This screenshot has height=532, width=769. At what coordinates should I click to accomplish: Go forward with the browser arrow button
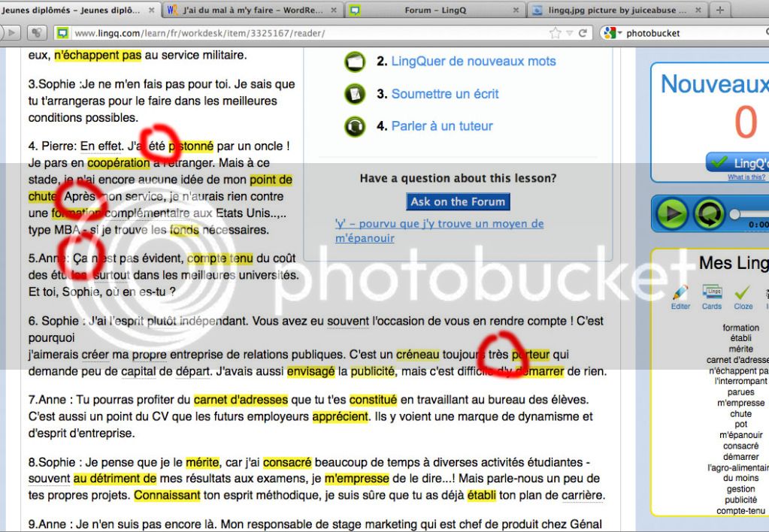12,33
